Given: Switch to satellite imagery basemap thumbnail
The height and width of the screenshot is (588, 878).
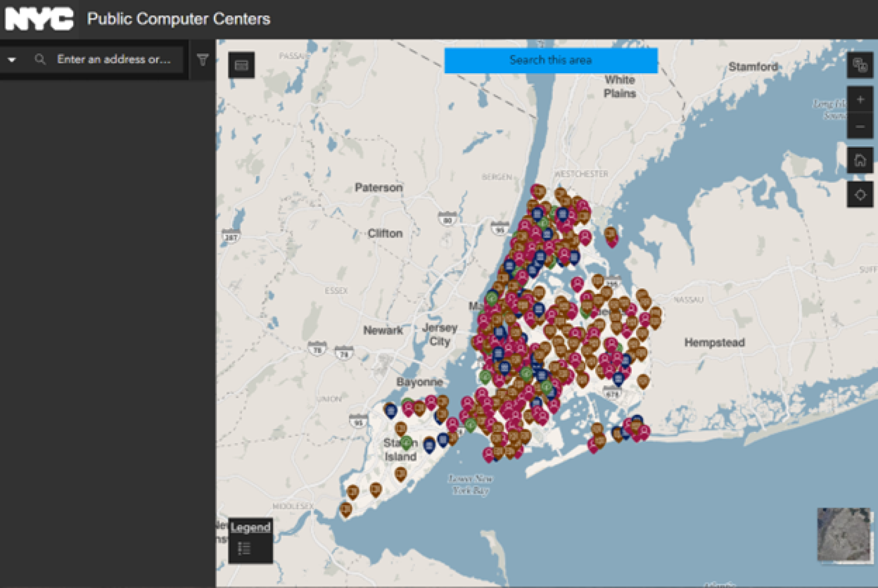Looking at the screenshot, I should [x=844, y=534].
